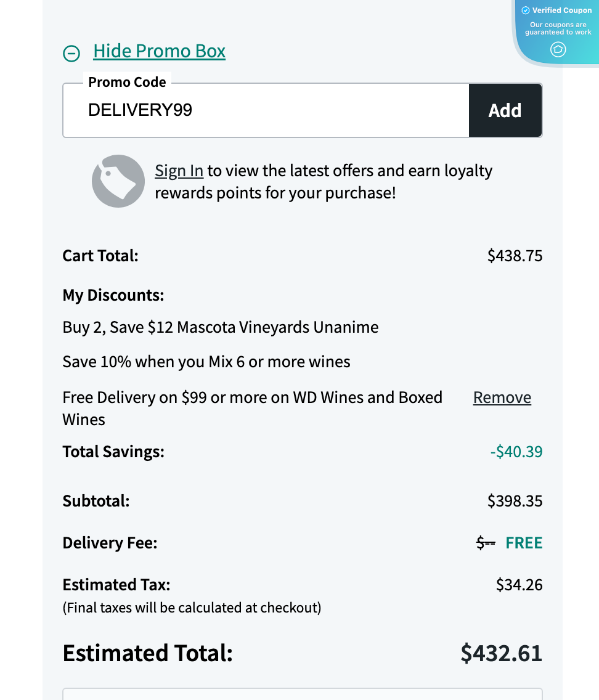Click the verified checkmark icon on badge
The height and width of the screenshot is (700, 599).
526,10
